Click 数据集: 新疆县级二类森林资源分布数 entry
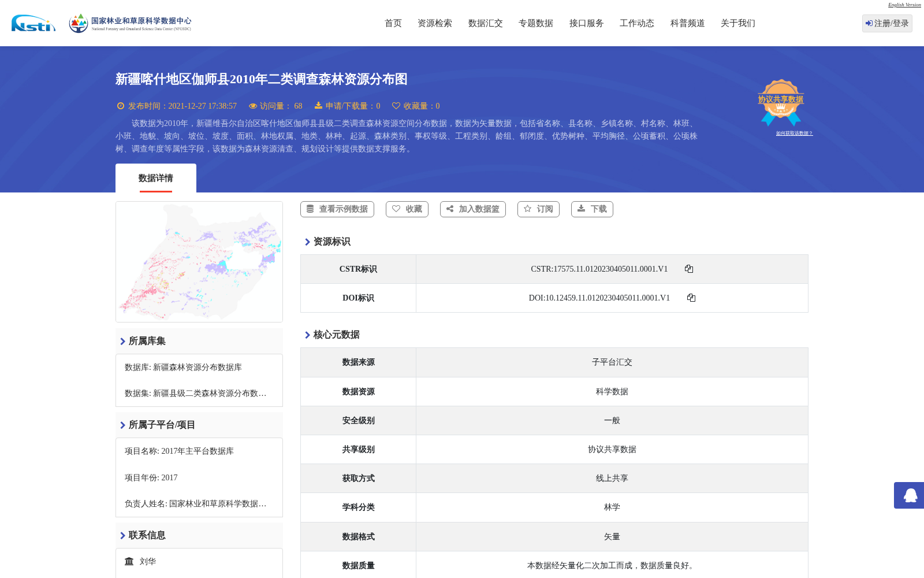The width and height of the screenshot is (924, 578). [x=196, y=394]
